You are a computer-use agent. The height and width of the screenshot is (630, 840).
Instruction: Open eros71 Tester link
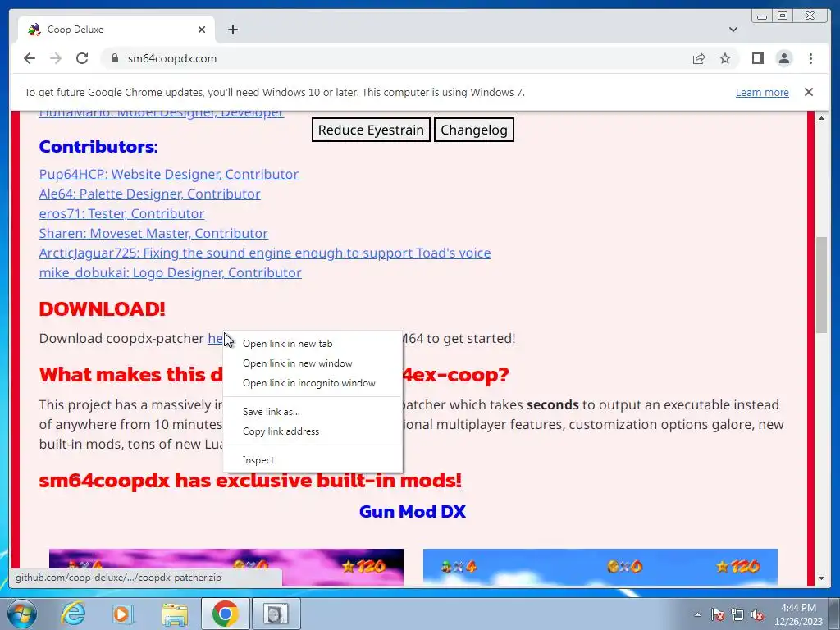click(x=121, y=213)
